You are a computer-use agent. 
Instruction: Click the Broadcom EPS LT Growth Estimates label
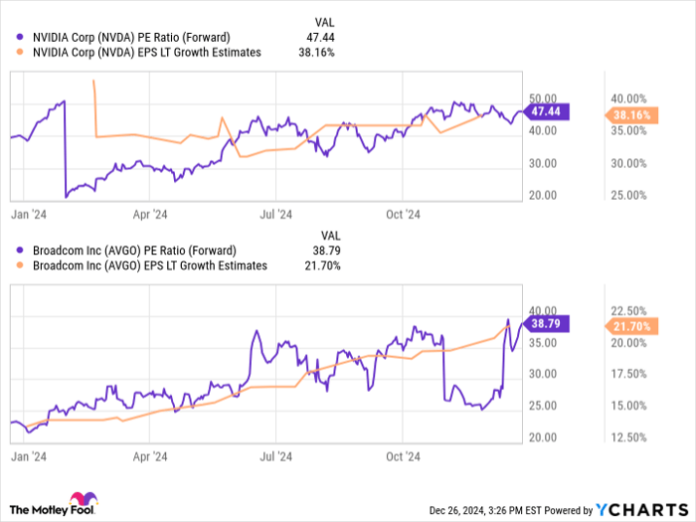[150, 266]
